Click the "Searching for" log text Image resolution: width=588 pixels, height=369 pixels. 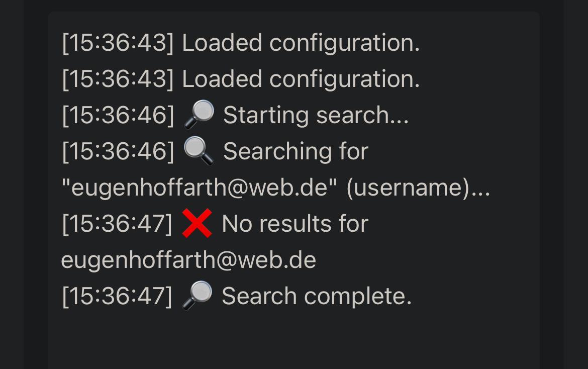[x=296, y=151]
